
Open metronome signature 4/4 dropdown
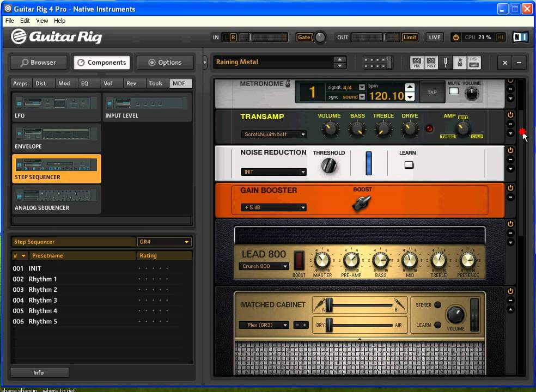[362, 88]
